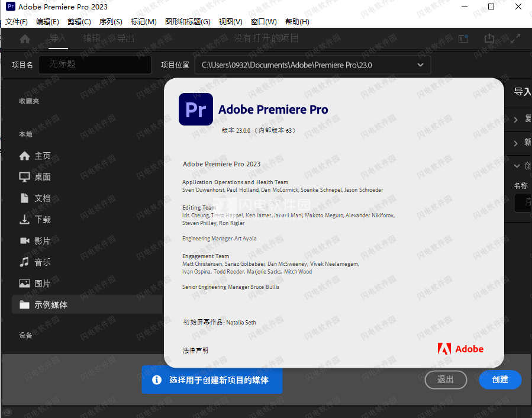Click 'Engineering Manager Art Ayala' credit line
The width and height of the screenshot is (532, 418).
[219, 239]
